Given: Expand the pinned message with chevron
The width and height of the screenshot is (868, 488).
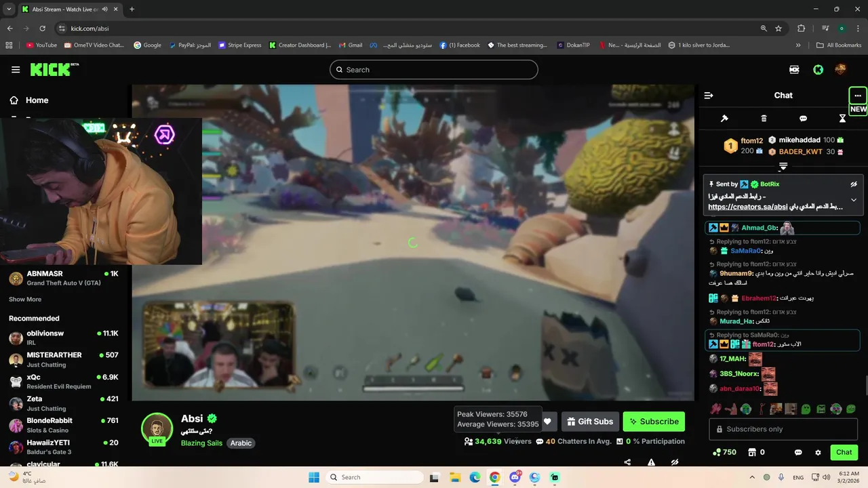Looking at the screenshot, I should click(854, 200).
